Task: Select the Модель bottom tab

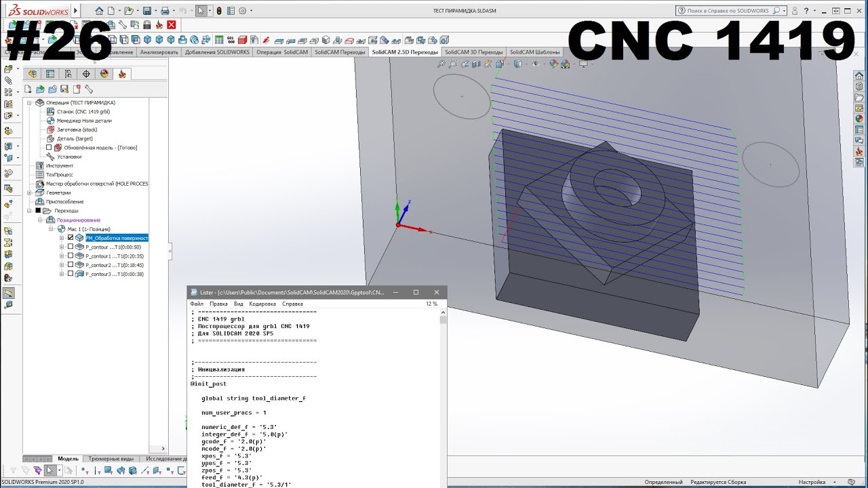Action: coord(68,459)
